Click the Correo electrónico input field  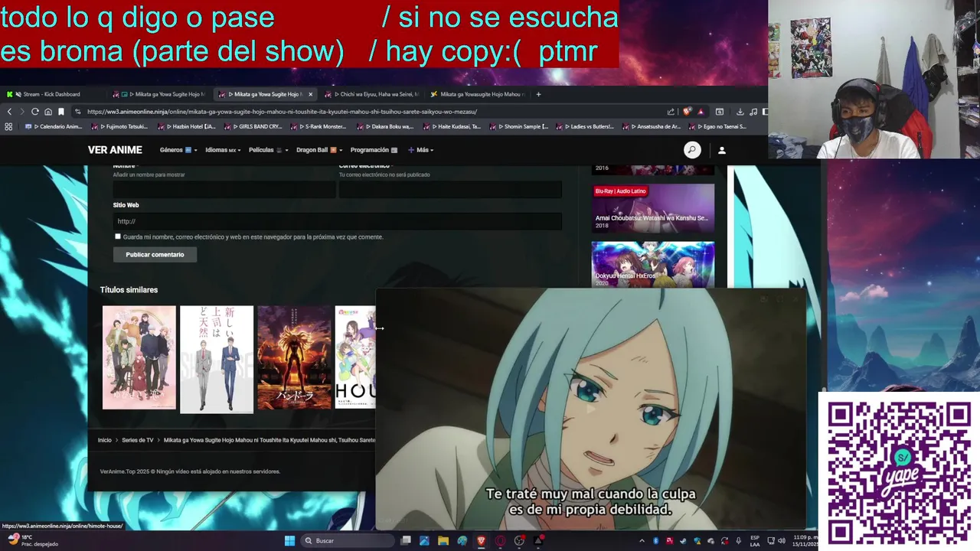(x=450, y=190)
